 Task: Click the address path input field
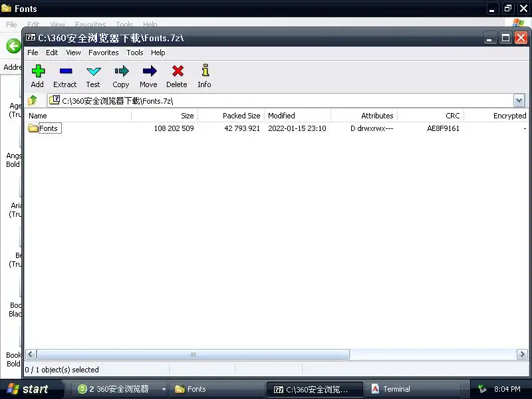pos(281,101)
